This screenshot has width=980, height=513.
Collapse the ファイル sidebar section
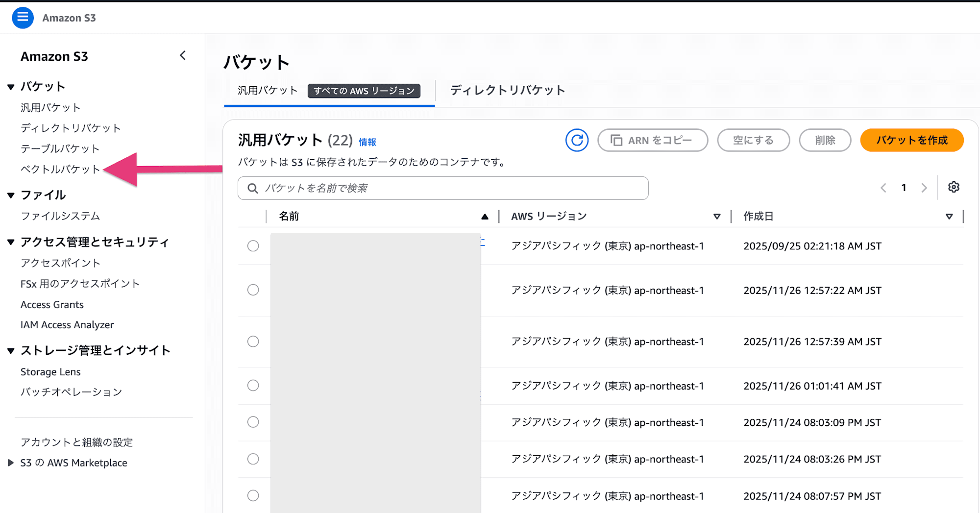click(11, 195)
